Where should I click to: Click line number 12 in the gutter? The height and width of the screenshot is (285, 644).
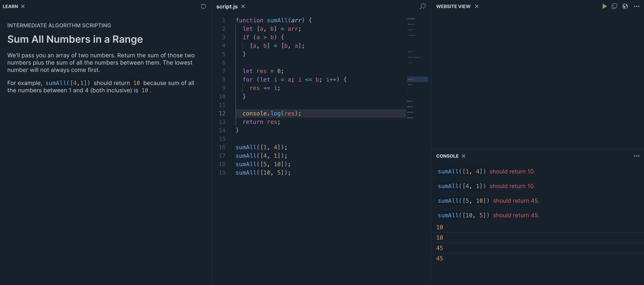click(222, 113)
